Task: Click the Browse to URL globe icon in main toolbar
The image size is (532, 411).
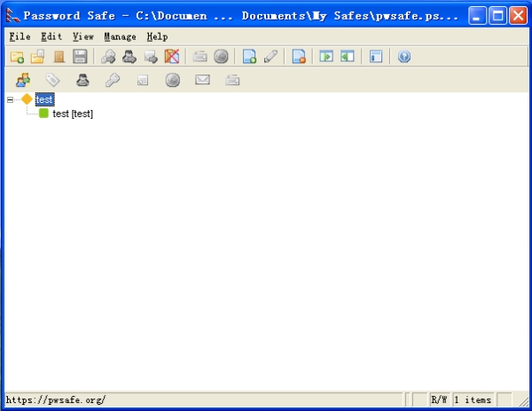Action: coord(221,57)
